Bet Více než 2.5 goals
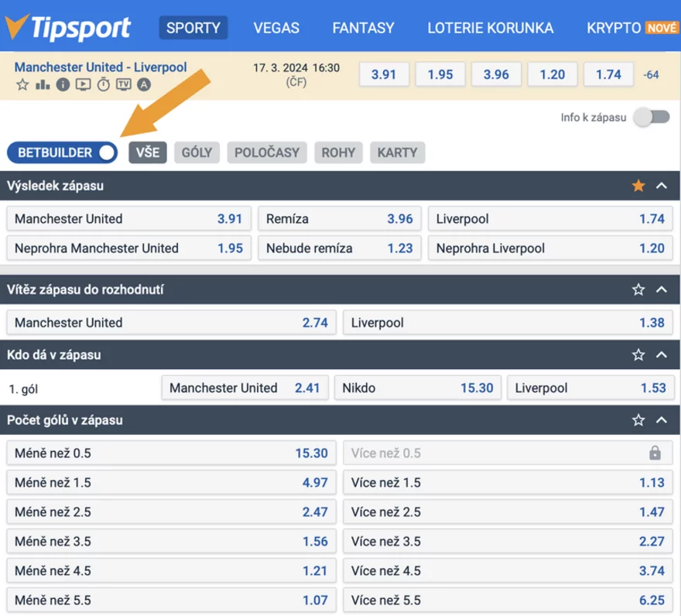The height and width of the screenshot is (616, 681). pos(508,512)
